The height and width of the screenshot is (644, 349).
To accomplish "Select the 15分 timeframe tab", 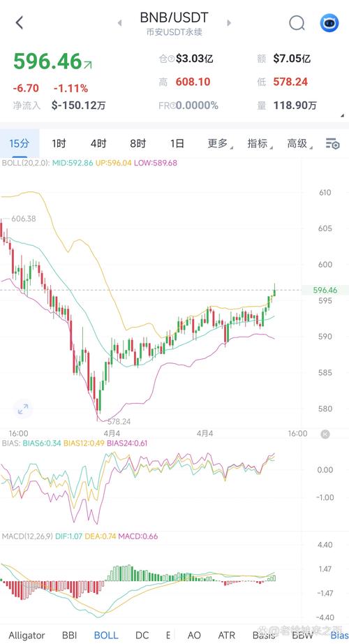I will click(20, 143).
